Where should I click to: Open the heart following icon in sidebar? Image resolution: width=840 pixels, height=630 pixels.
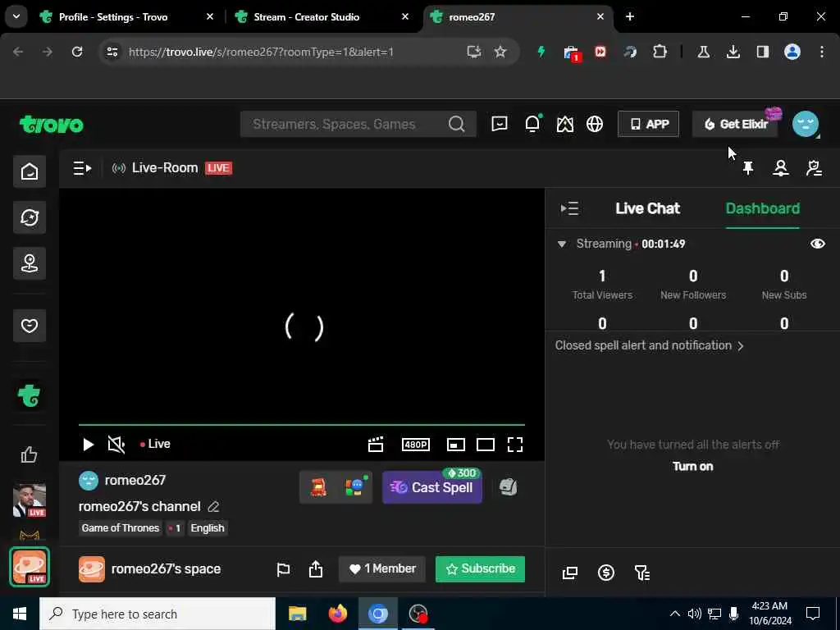[x=30, y=326]
